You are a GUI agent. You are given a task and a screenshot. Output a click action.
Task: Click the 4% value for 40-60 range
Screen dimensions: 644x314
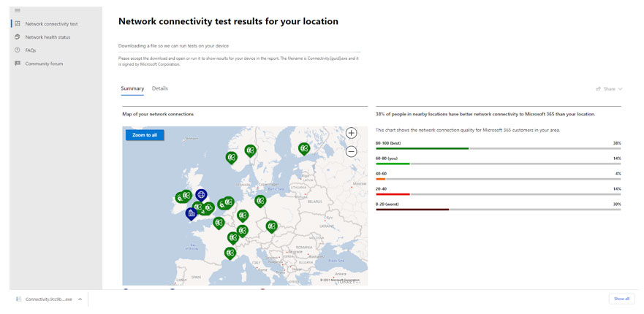click(618, 174)
